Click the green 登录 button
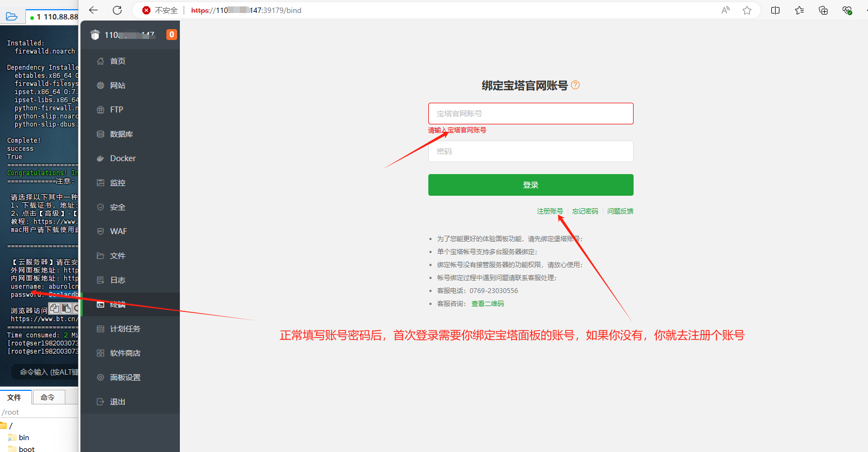This screenshot has width=868, height=452. click(530, 185)
